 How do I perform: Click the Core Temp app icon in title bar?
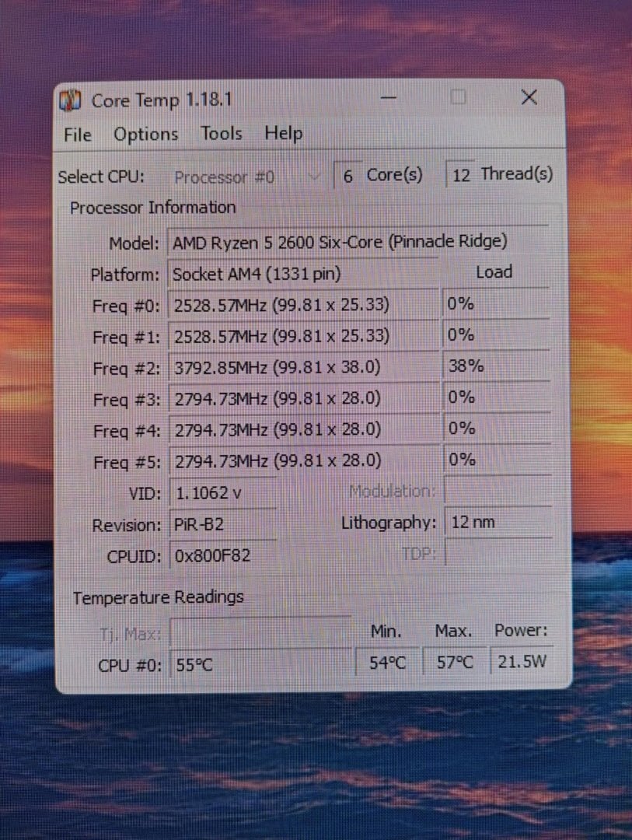70,100
